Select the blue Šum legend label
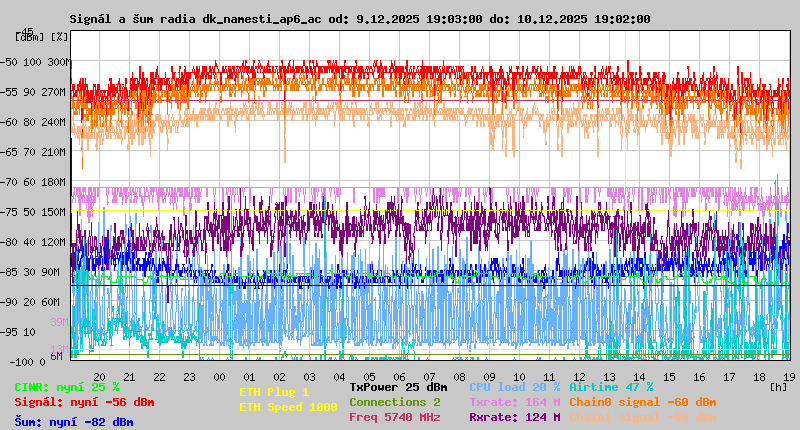This screenshot has height=430, width=800. (74, 422)
